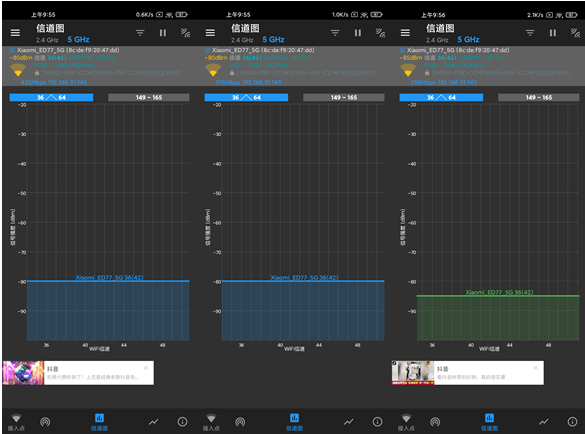
Task: Open time graph icon, middle bottom bar
Action: click(349, 422)
